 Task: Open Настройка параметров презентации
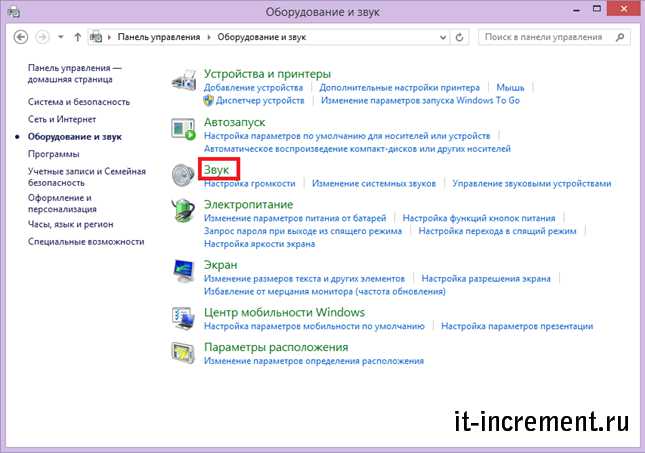pos(517,326)
